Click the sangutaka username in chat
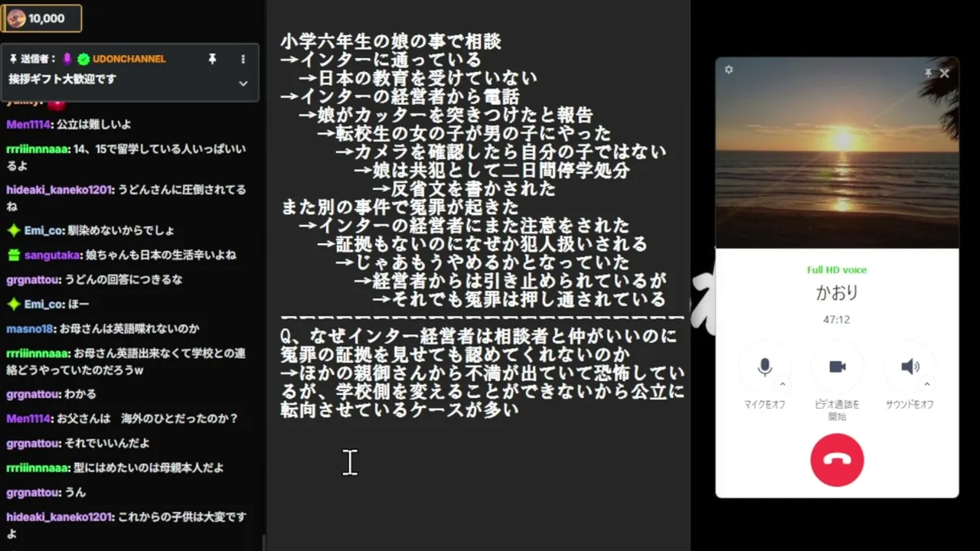 point(51,255)
